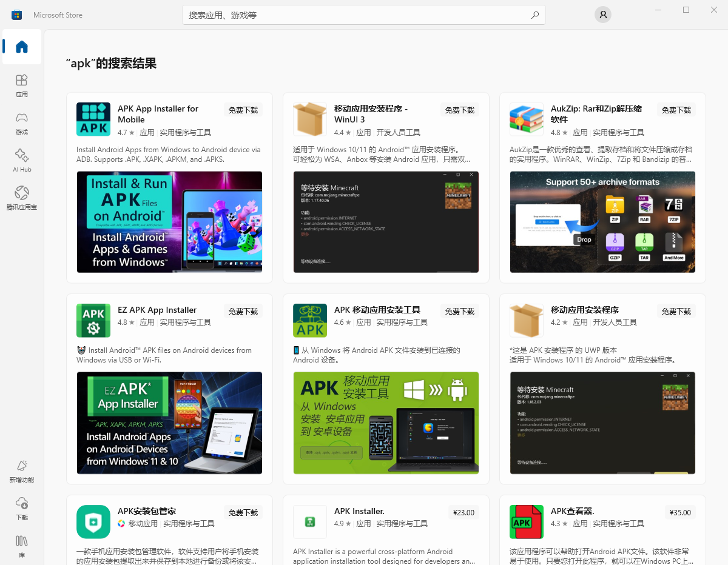This screenshot has height=565, width=728.
Task: Open the APK 移动应用安装工具 green banner image
Action: pos(386,423)
